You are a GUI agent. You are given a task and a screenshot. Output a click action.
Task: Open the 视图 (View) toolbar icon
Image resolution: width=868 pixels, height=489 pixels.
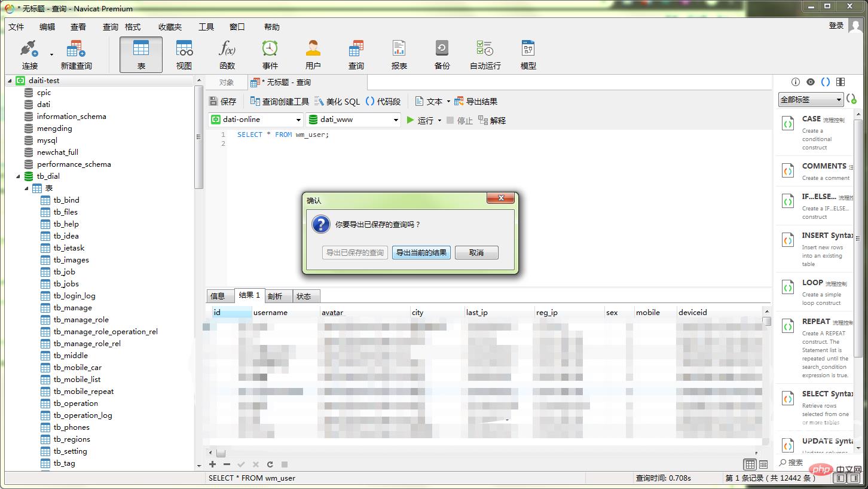(x=184, y=55)
